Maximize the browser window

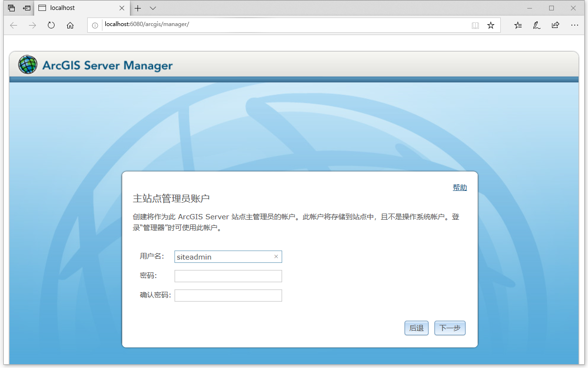551,8
